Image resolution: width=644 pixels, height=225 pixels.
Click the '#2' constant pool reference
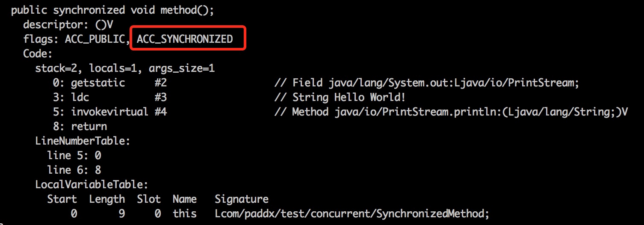pos(161,83)
